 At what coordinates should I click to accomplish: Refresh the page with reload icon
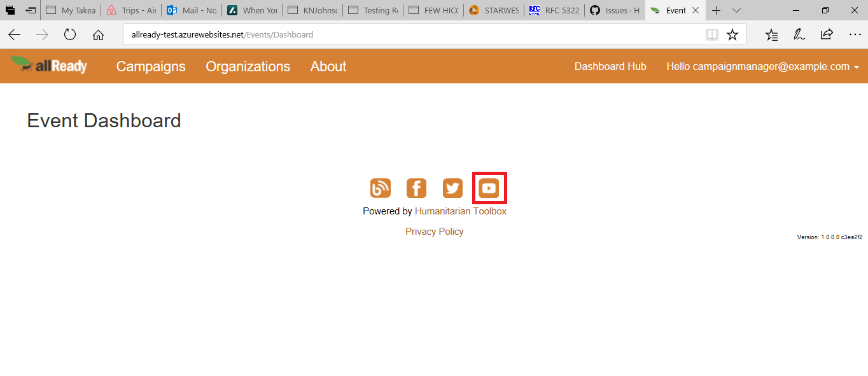pos(70,34)
